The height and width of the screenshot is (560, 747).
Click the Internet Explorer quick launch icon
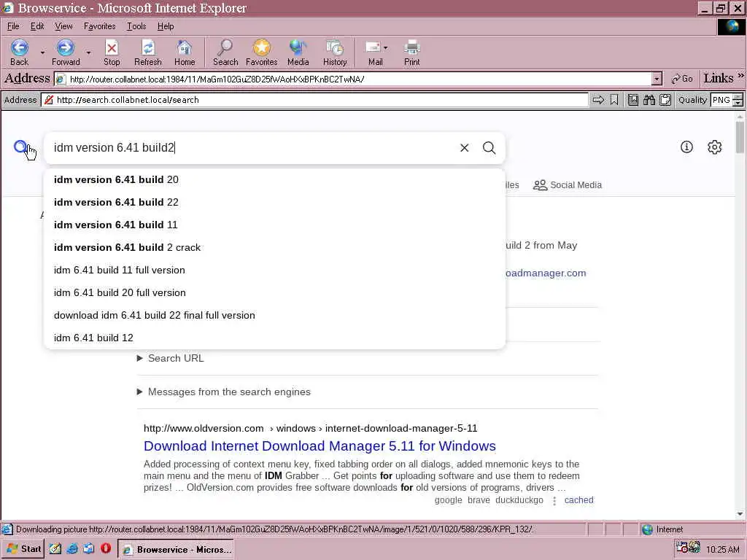click(72, 548)
